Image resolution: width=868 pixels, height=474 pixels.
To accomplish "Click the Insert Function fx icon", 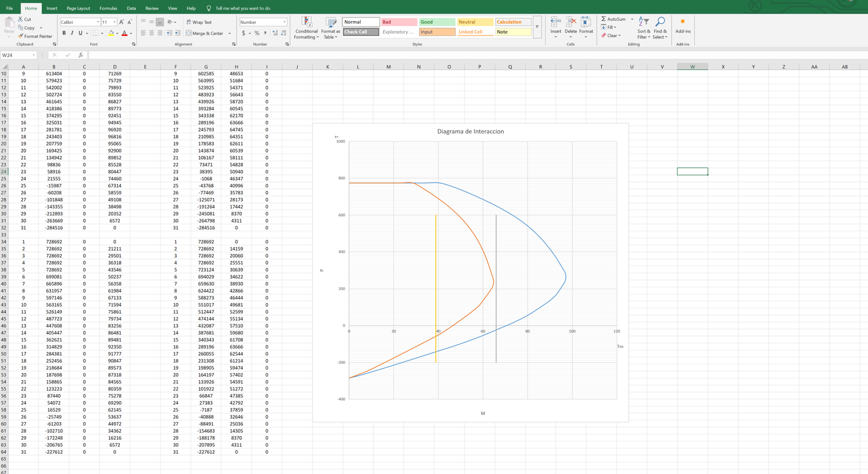I will point(80,55).
